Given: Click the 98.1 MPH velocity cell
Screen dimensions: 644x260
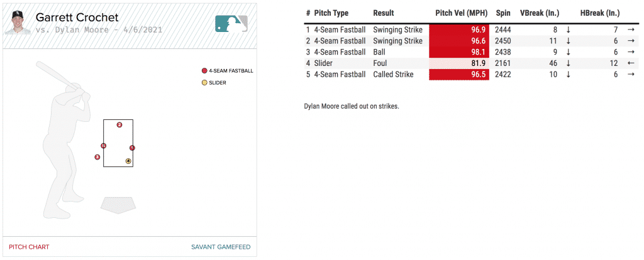Looking at the screenshot, I should [x=459, y=52].
